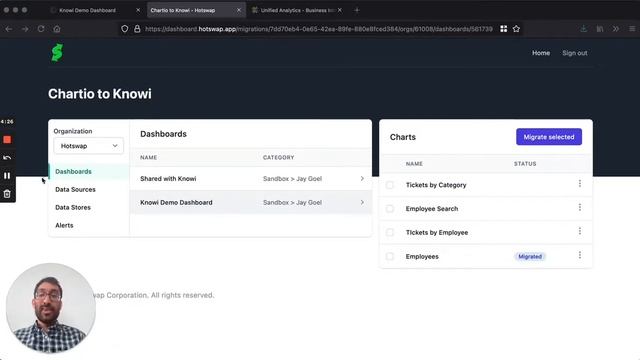Open the browser home icon
Viewport: 640px width, 360px height.
tap(57, 29)
